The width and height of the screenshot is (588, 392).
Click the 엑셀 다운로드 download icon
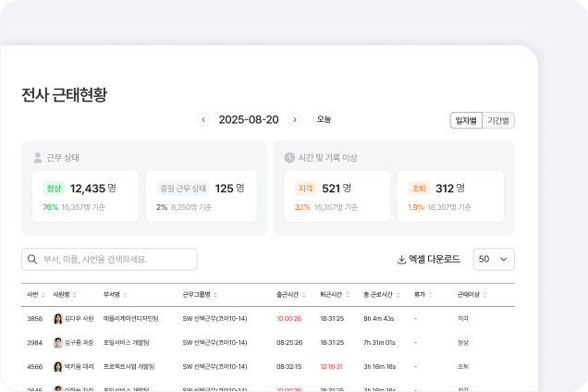(401, 260)
